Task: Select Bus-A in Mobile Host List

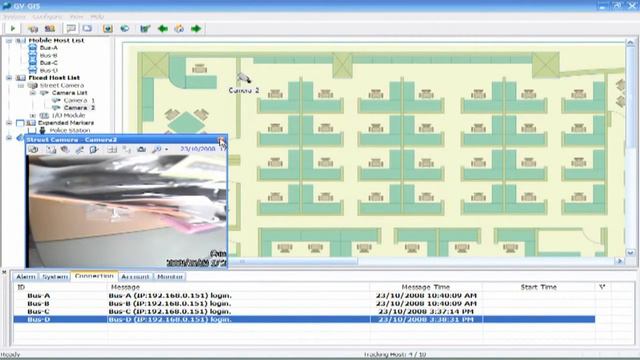Action: (49, 48)
